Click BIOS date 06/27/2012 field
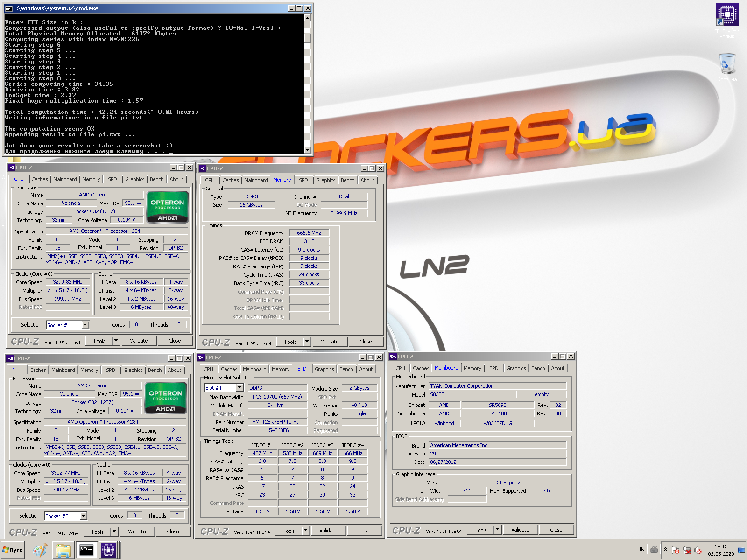 (x=498, y=462)
